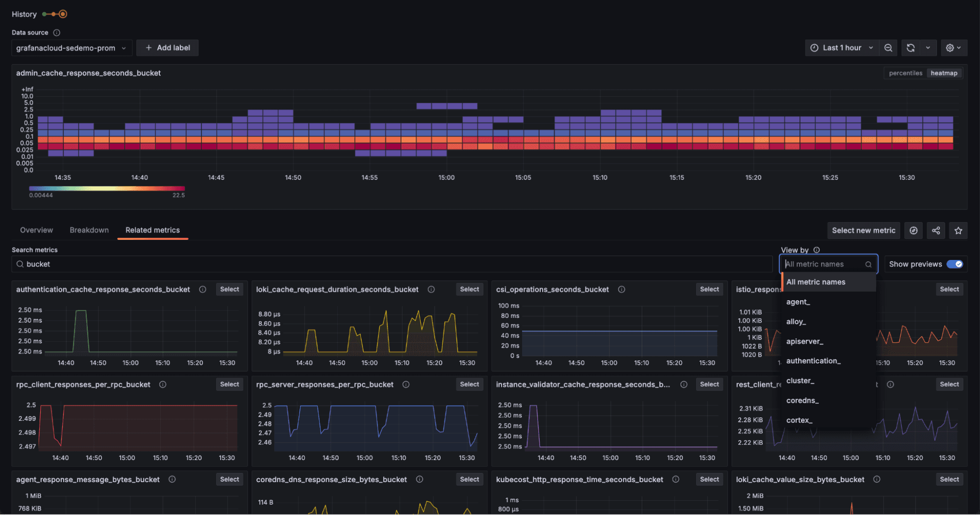
Task: Activate the heatmap display mode
Action: [943, 73]
